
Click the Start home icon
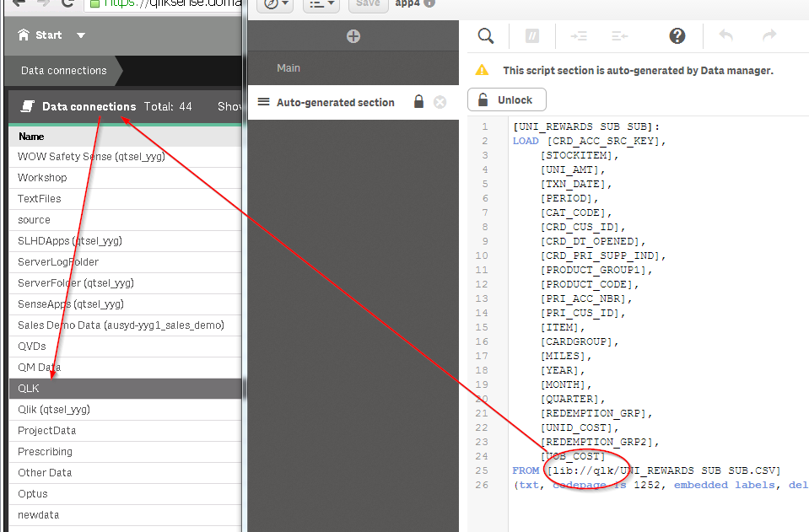click(24, 35)
